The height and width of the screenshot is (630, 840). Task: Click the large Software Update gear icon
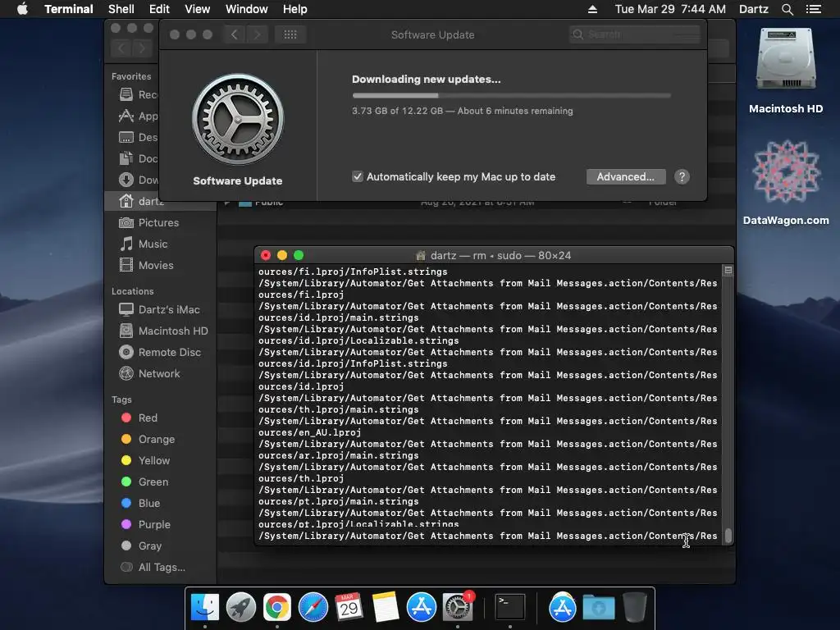pyautogui.click(x=238, y=119)
